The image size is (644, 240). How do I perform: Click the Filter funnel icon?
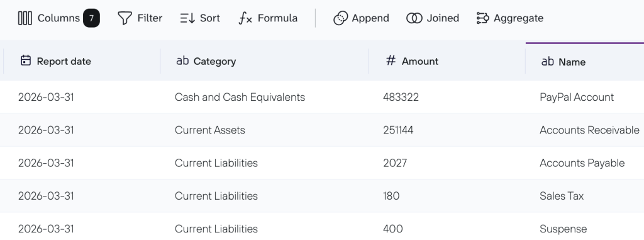(125, 18)
